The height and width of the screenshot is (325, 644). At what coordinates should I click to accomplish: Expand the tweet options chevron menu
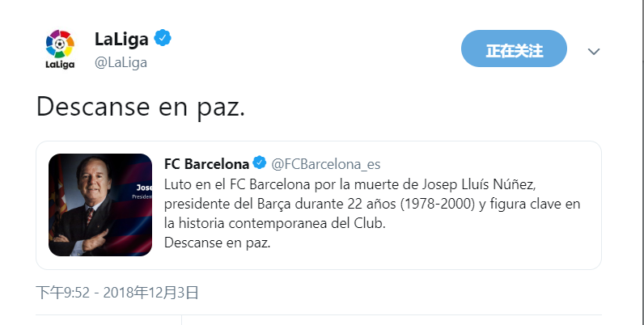tap(594, 51)
